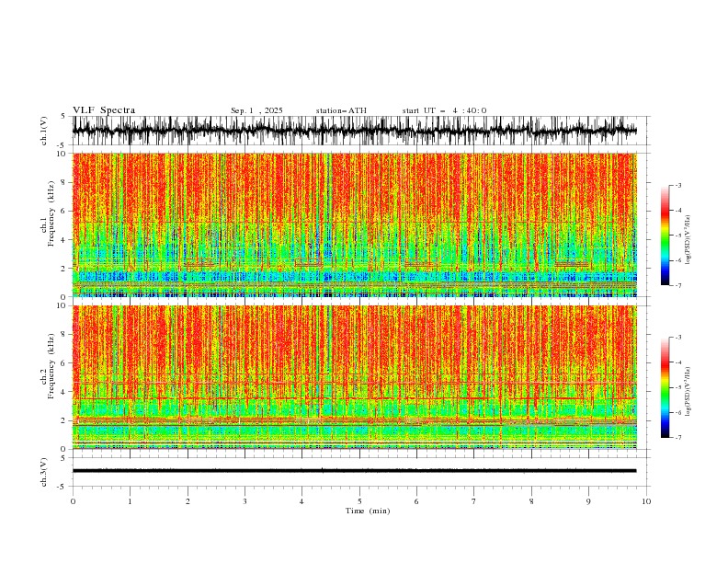Click the '-3' value on upper colorbar
Viewport: 728px width, 563px height.
(678, 185)
